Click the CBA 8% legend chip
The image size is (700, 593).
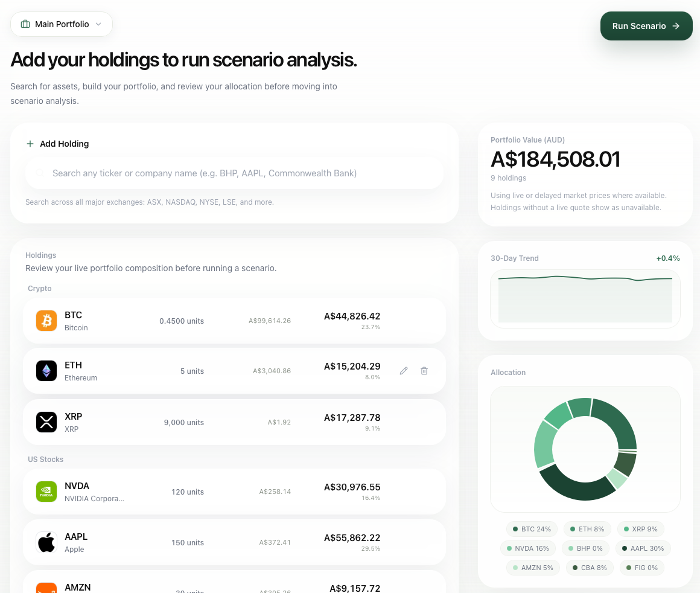[x=590, y=568]
